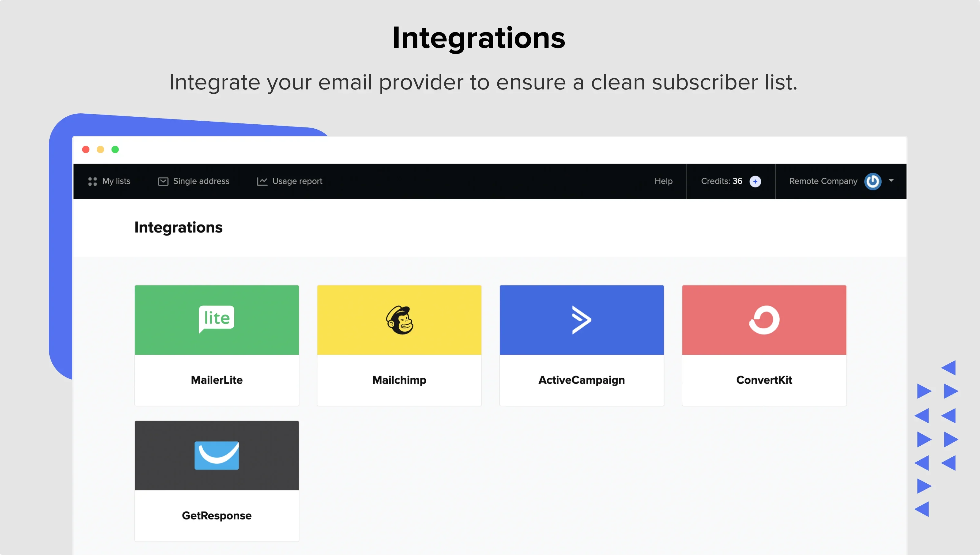Click the Credits: 36 label
The image size is (980, 555).
tap(721, 181)
